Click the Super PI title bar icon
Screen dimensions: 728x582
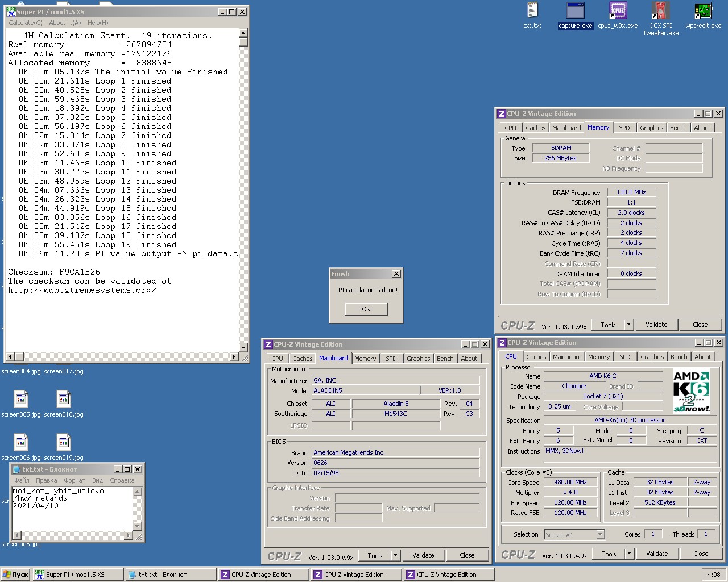[11, 12]
